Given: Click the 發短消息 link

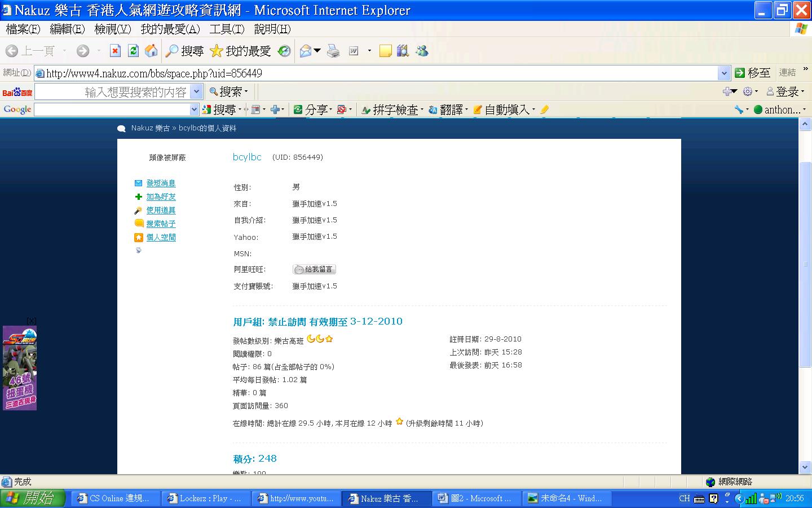Looking at the screenshot, I should (161, 183).
